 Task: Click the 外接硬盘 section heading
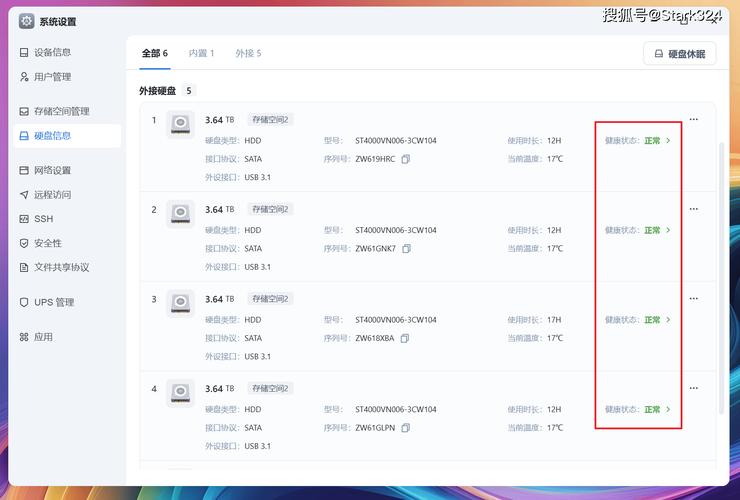158,91
